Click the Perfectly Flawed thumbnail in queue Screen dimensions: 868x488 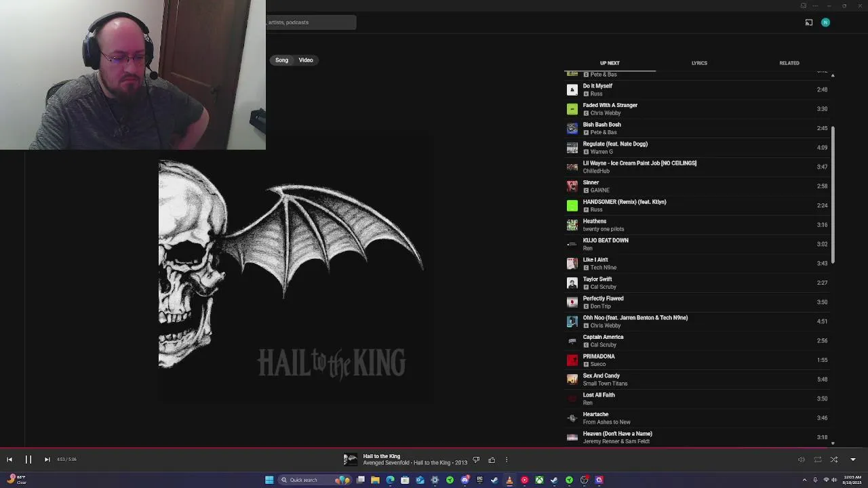click(x=572, y=302)
